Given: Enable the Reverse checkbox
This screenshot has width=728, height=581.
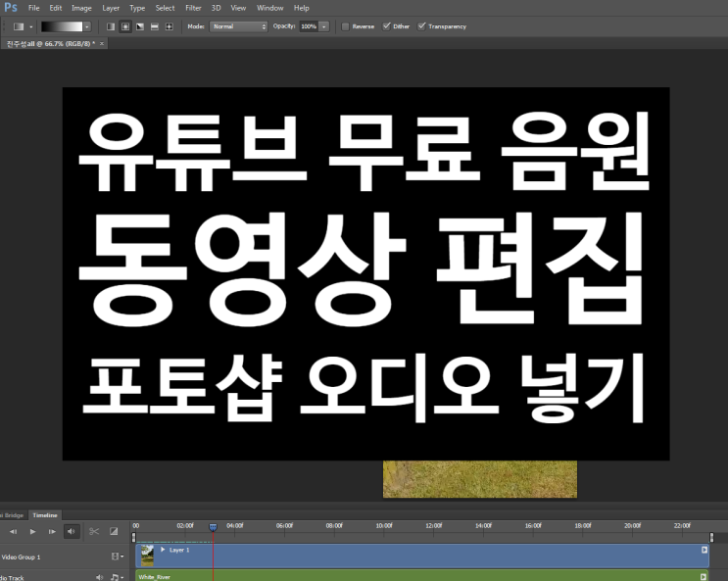Looking at the screenshot, I should click(x=345, y=26).
